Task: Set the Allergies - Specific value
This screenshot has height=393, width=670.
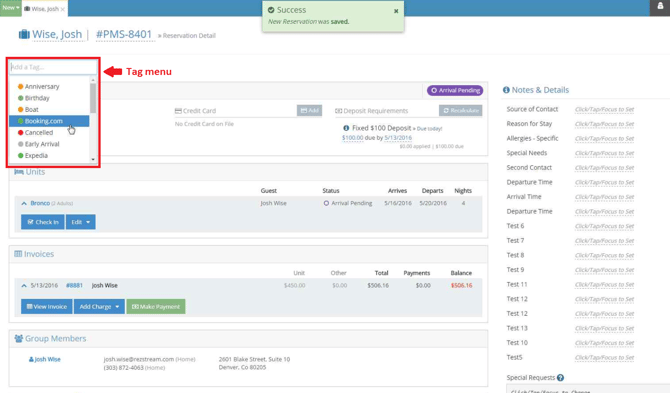Action: (x=604, y=138)
